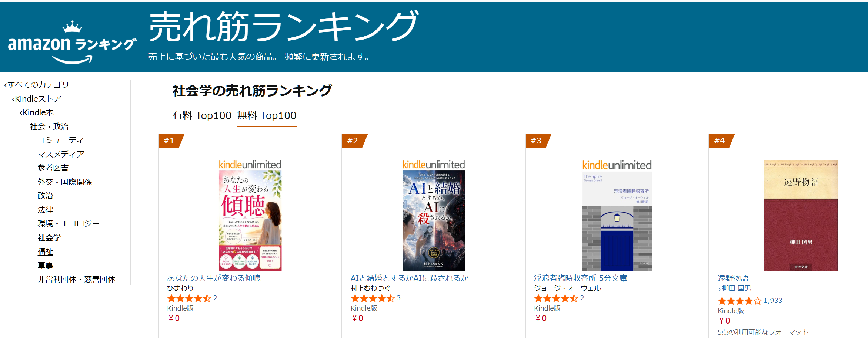Open star rating of あなたの人生が変わる傾聴
The width and height of the screenshot is (868, 338).
pyautogui.click(x=189, y=298)
